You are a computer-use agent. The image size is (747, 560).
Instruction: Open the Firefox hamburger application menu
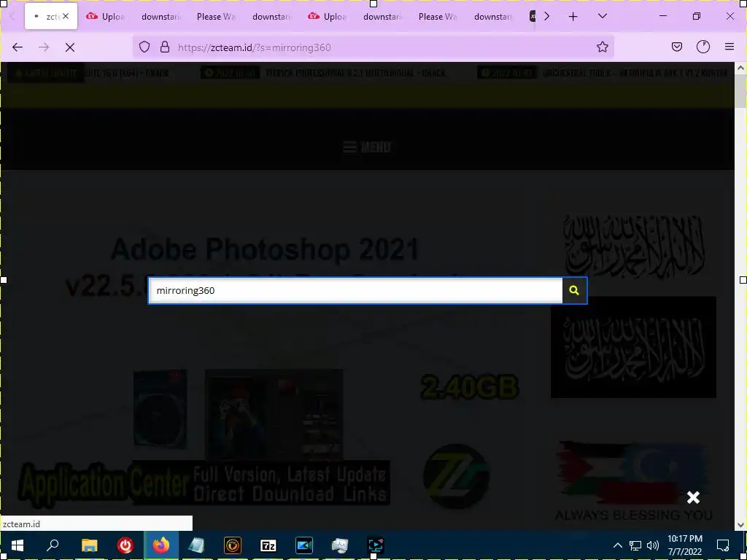tap(729, 47)
